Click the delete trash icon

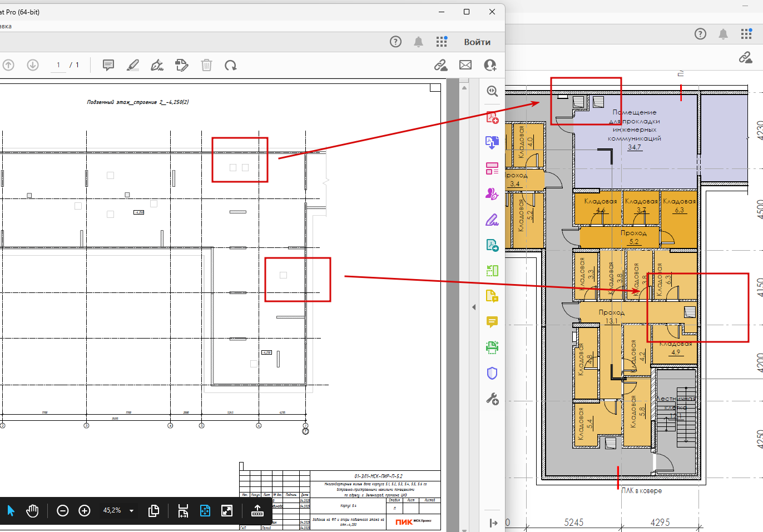[x=206, y=65]
